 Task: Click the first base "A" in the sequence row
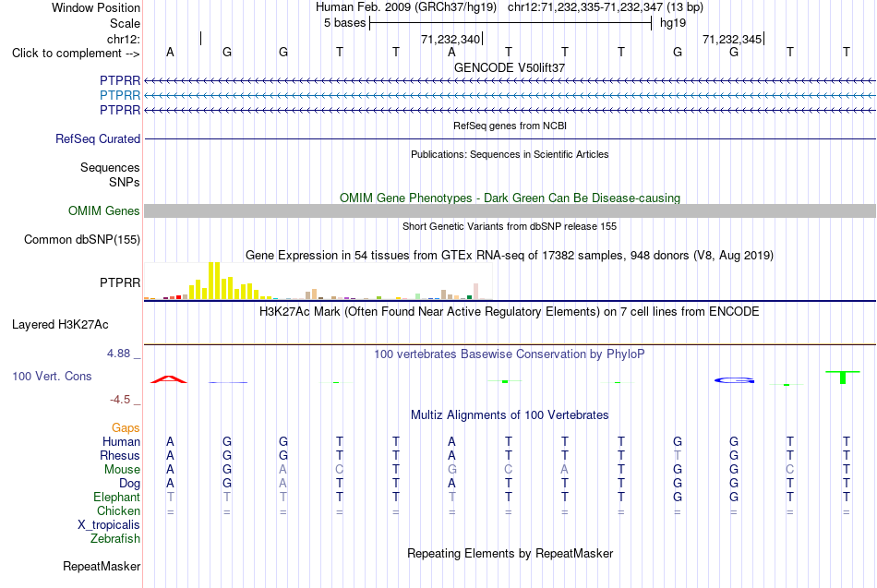pyautogui.click(x=170, y=53)
